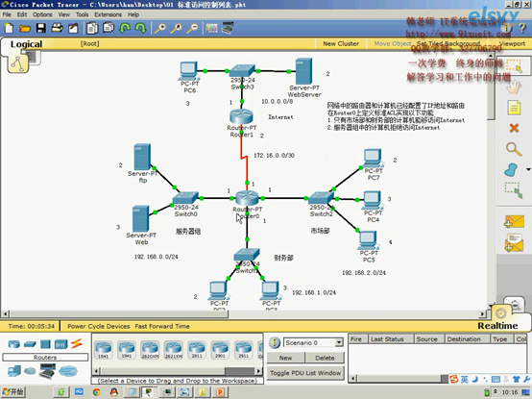Click the Windows Start button
This screenshot has width=532, height=399.
pos(13,392)
